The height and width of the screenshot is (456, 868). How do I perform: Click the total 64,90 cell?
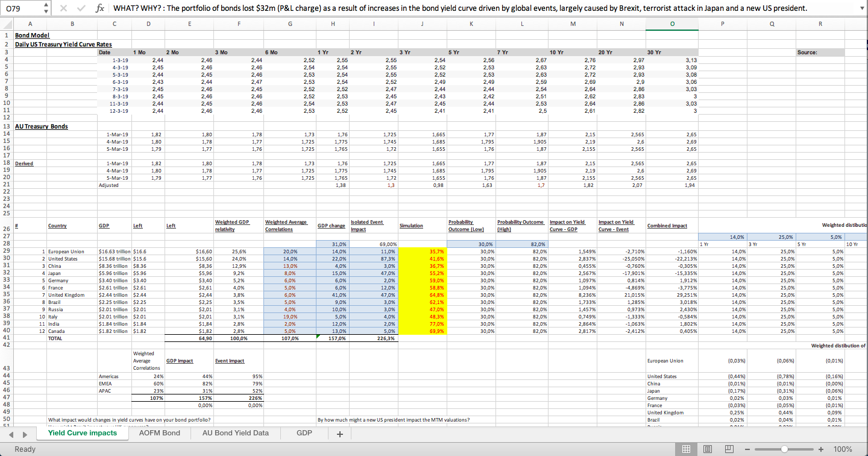[x=189, y=338]
